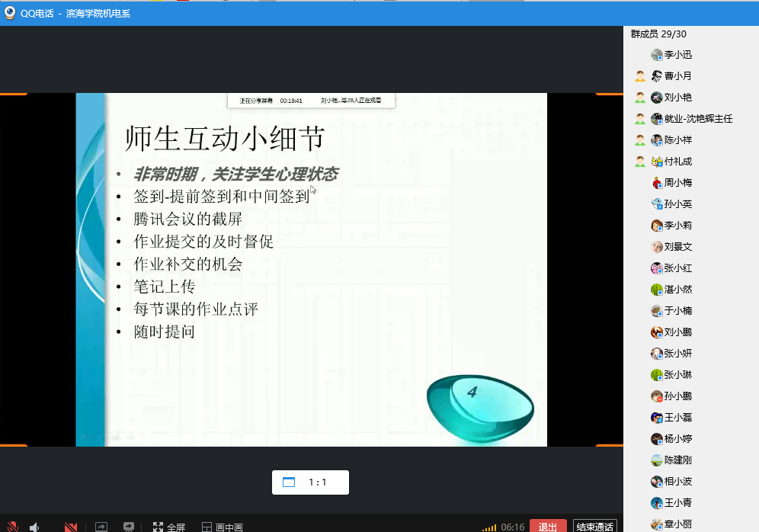Click the 群成员 29/30 header

658,34
